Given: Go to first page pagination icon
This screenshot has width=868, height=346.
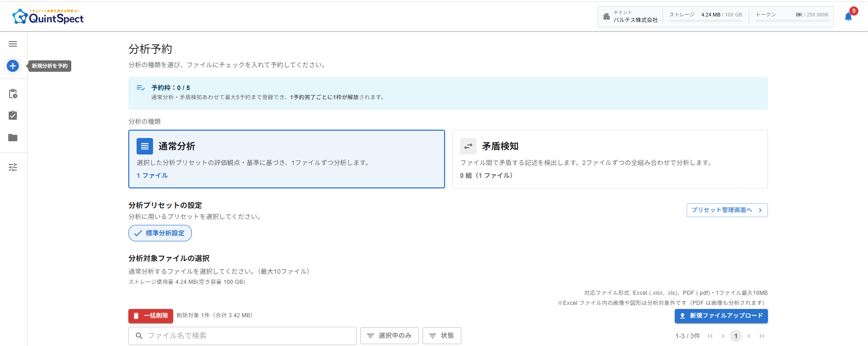Looking at the screenshot, I should click(x=710, y=336).
